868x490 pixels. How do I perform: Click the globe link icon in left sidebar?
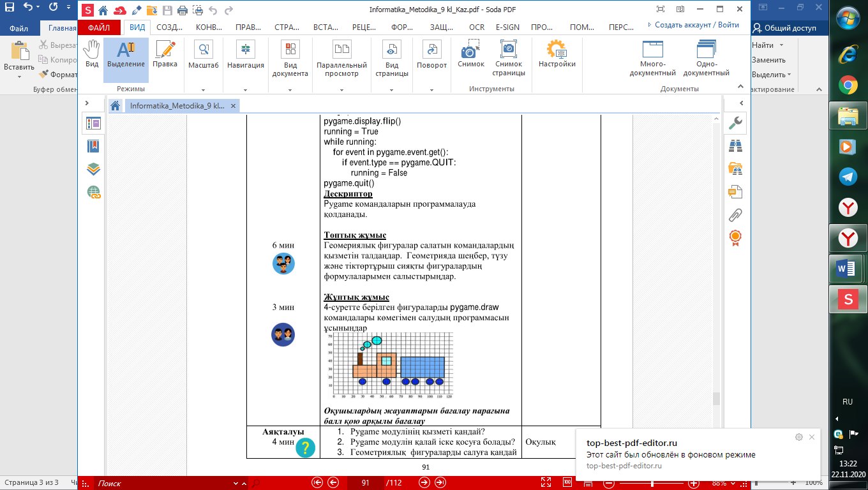(94, 192)
